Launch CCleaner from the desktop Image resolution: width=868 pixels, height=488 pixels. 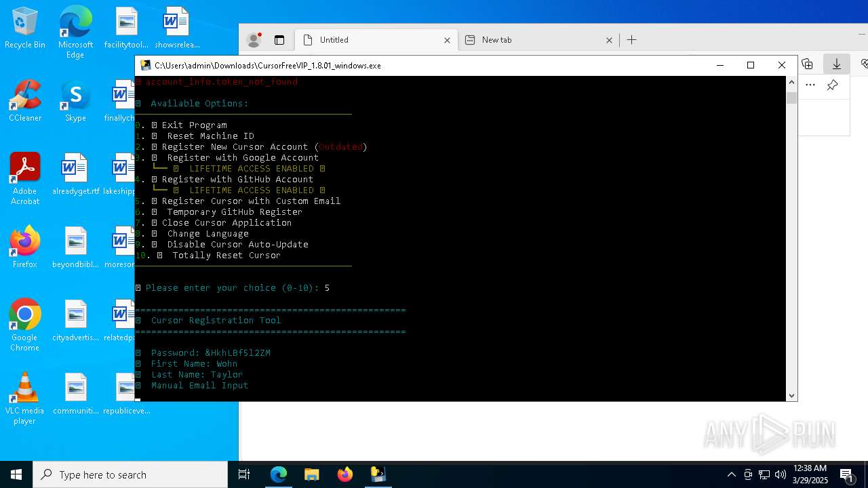24,102
